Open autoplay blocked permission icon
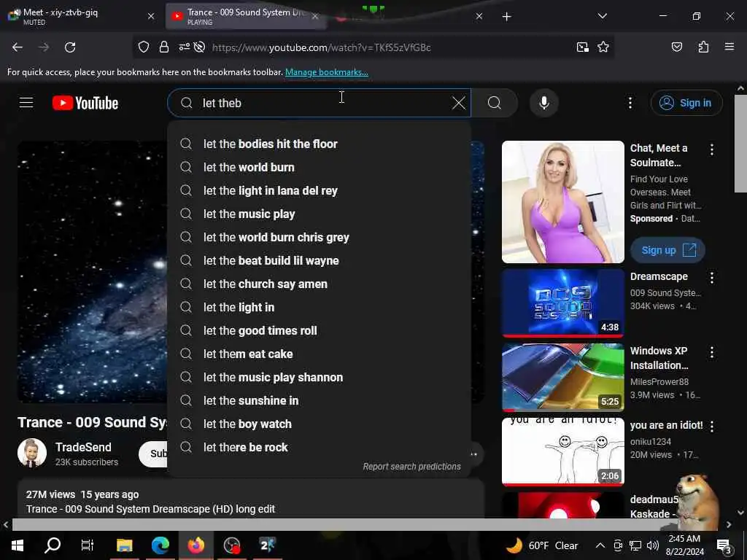747x560 pixels. pos(200,47)
